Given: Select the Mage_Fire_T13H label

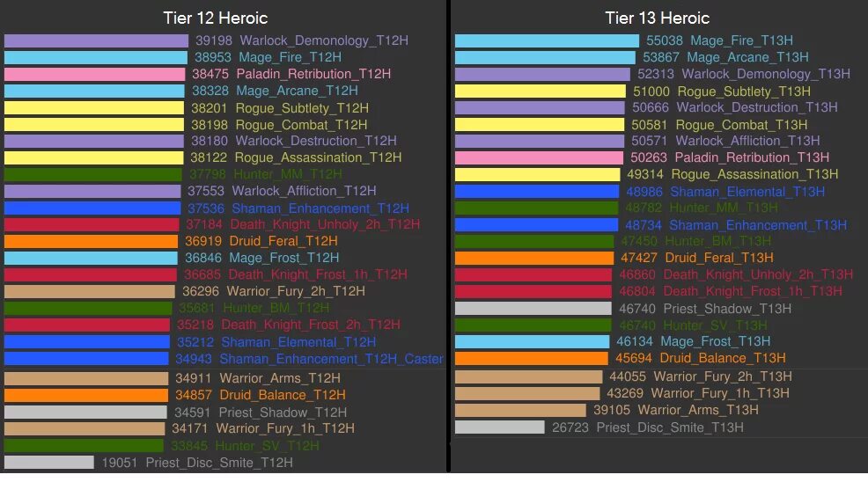Looking at the screenshot, I should 741,40.
